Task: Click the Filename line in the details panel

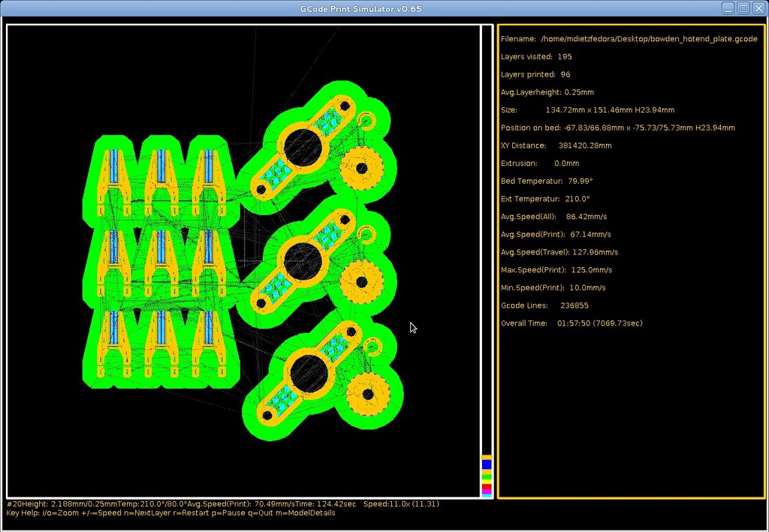Action: [629, 38]
